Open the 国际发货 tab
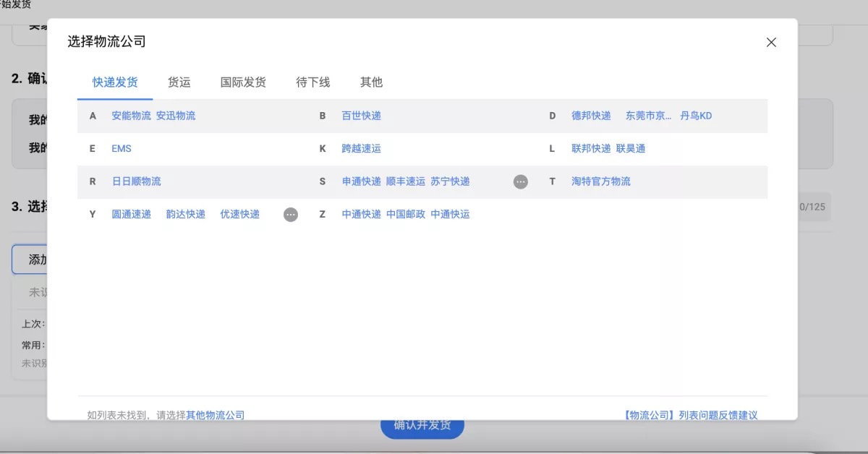868x454 pixels. tap(243, 82)
